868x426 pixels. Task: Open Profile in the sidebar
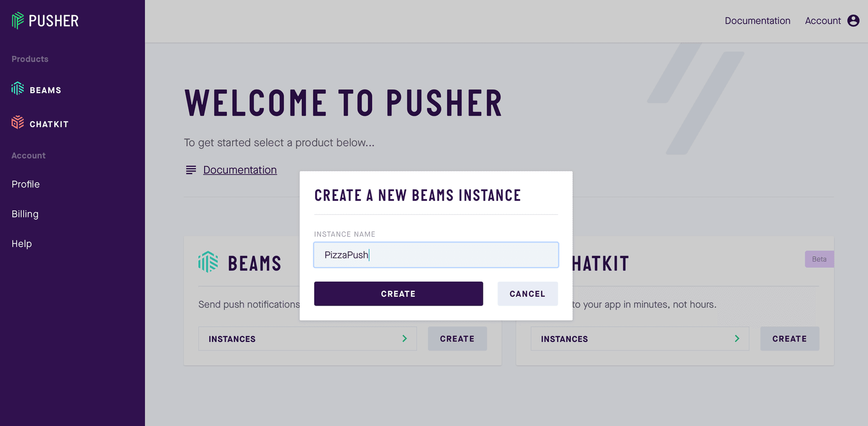coord(25,185)
